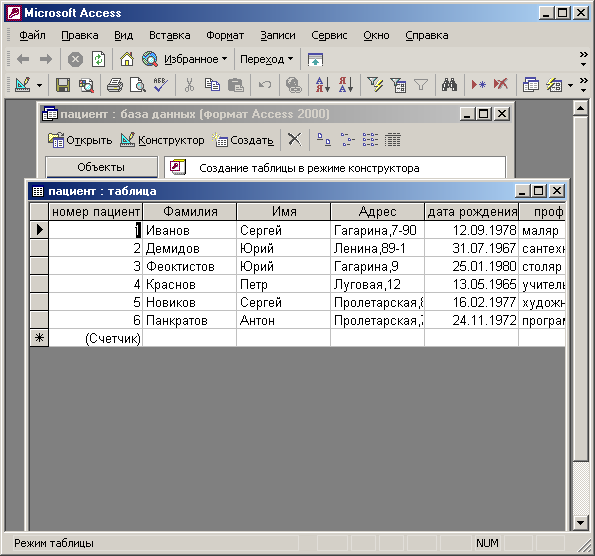Open the Переход dropdown
Image resolution: width=595 pixels, height=556 pixels.
click(x=266, y=59)
